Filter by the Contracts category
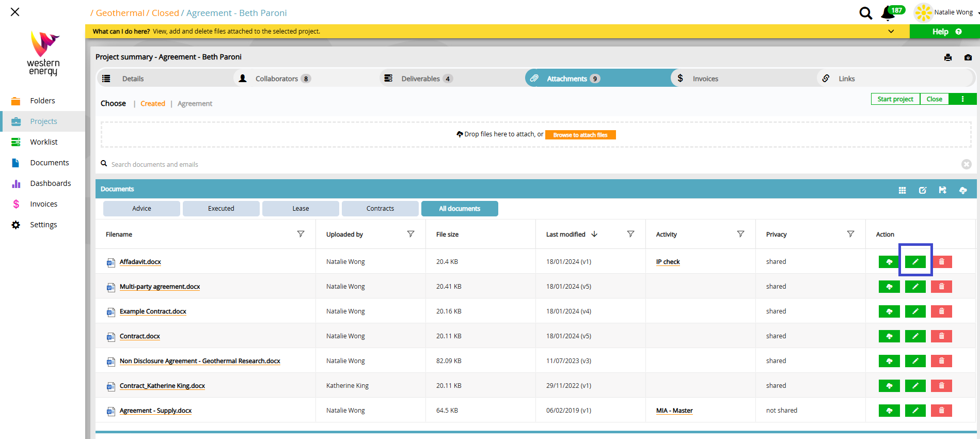Screen dimensions: 980x439 [380, 209]
